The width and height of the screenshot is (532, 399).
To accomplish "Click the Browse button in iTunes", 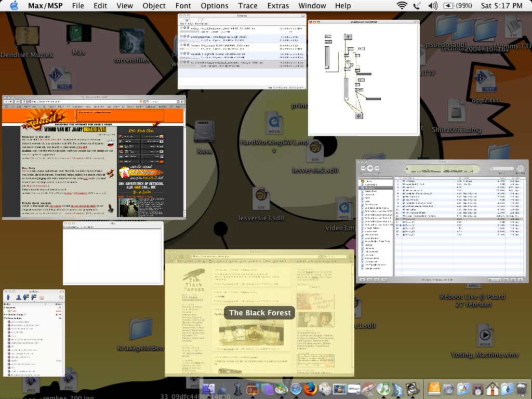I will click(520, 168).
